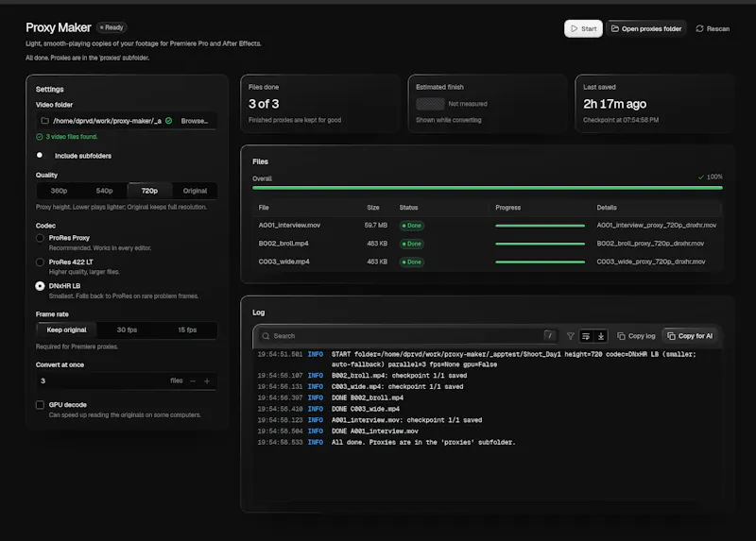This screenshot has width=756, height=541.
Task: Click the overall progress bar
Action: click(488, 188)
